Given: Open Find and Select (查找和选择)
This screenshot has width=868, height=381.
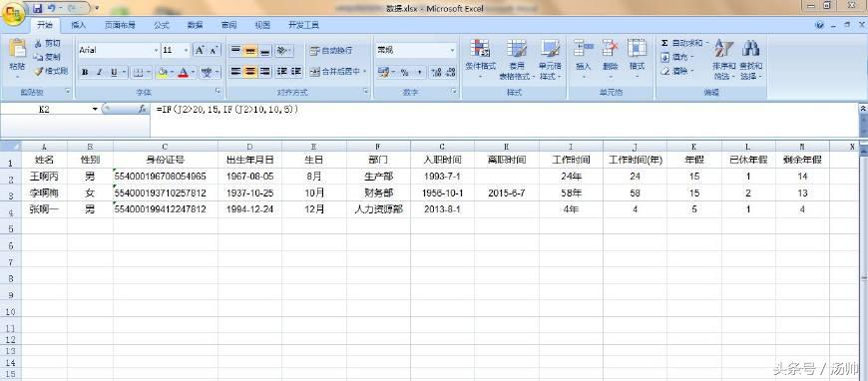Looking at the screenshot, I should click(750, 59).
